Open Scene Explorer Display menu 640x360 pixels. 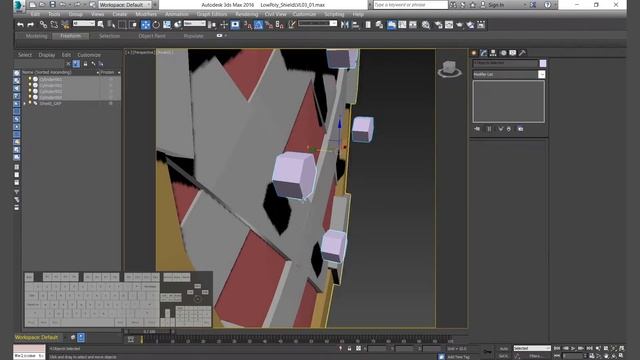coord(47,55)
